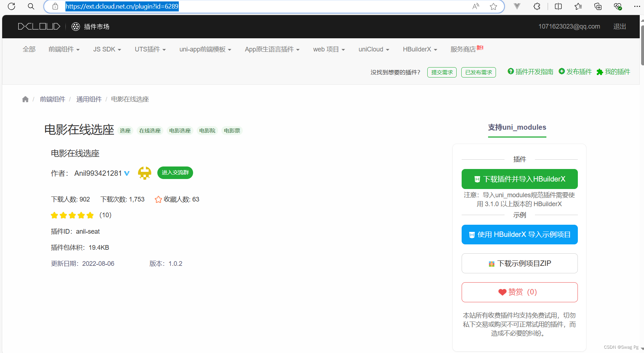Add page to favorites with star icon
Screen dimensions: 644x353
pyautogui.click(x=493, y=6)
